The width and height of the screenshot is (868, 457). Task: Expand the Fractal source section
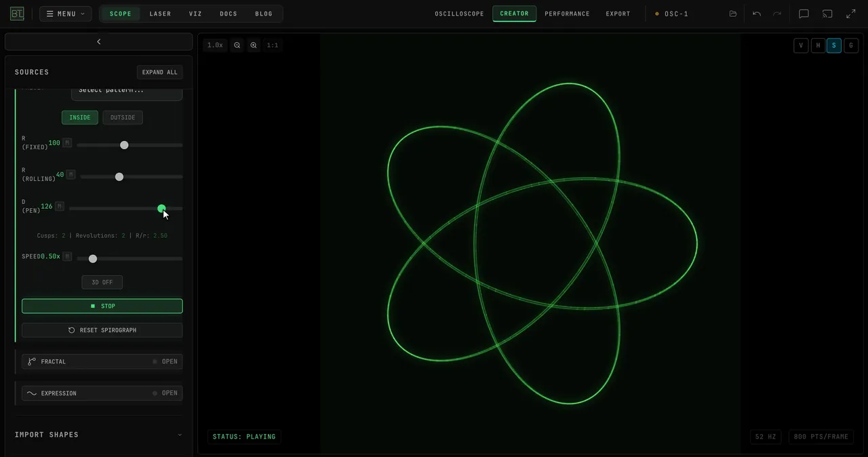[x=102, y=362]
